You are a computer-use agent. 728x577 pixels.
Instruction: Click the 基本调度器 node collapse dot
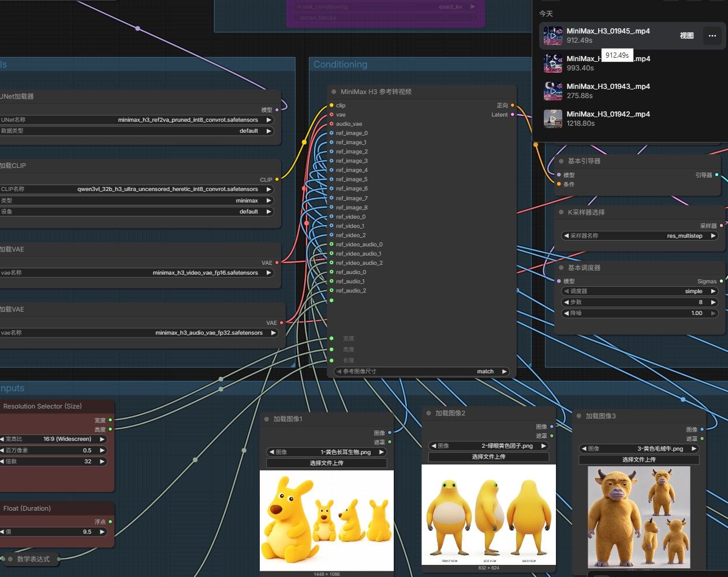pos(561,268)
